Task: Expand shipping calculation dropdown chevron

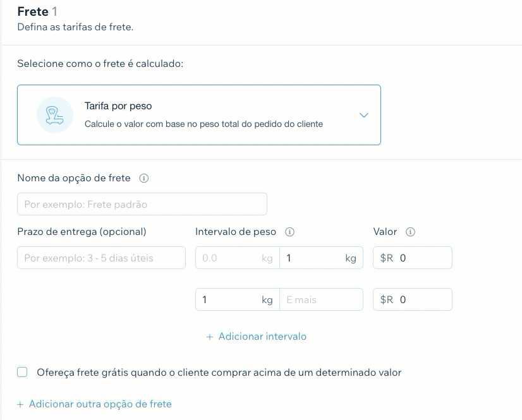Action: point(363,115)
